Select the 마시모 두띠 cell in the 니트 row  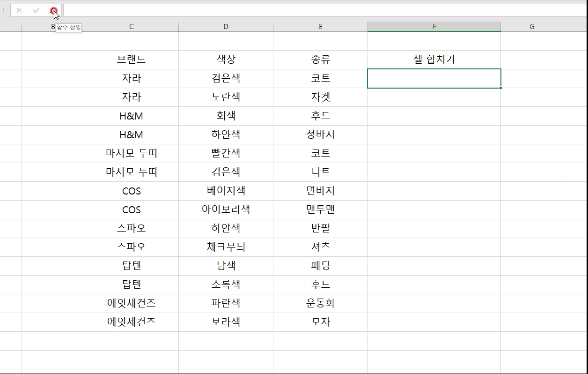[x=132, y=172]
